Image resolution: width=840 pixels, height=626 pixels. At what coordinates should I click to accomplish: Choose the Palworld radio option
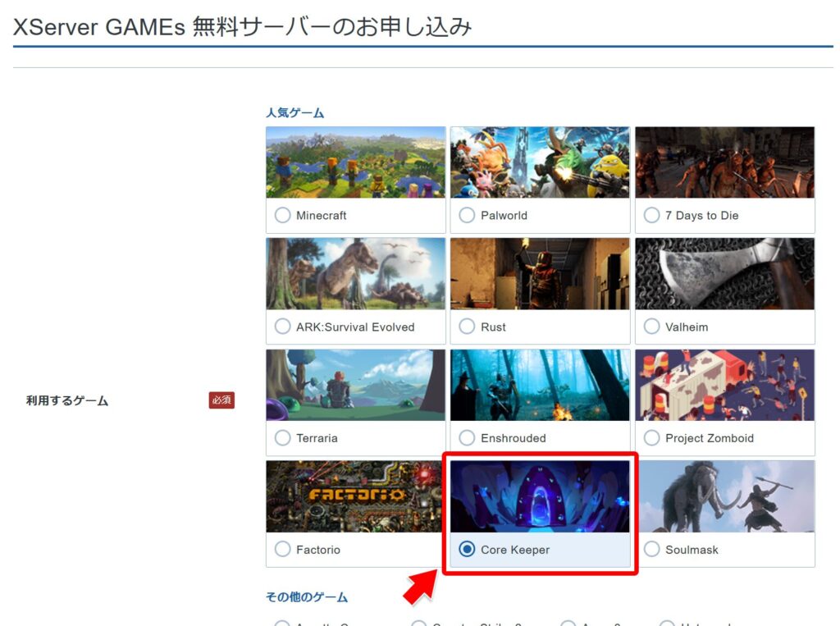click(467, 215)
